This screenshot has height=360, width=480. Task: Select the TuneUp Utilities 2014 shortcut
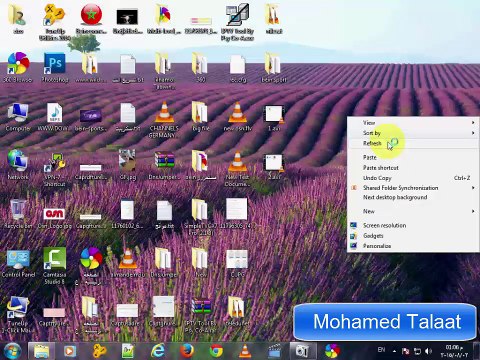click(55, 23)
